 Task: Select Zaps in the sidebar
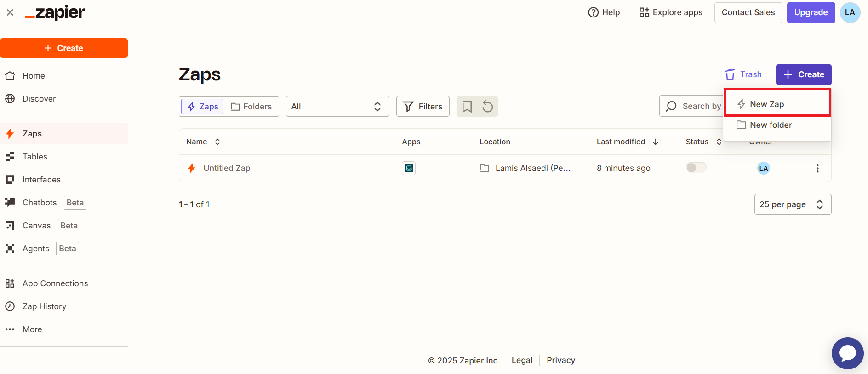pos(64,134)
